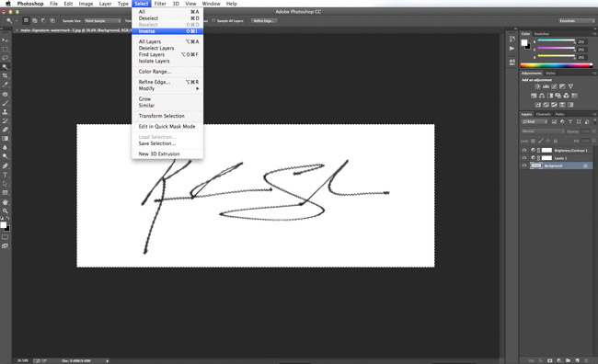Select the Lasso tool in the toolbox
The image size is (598, 364).
pyautogui.click(x=5, y=58)
